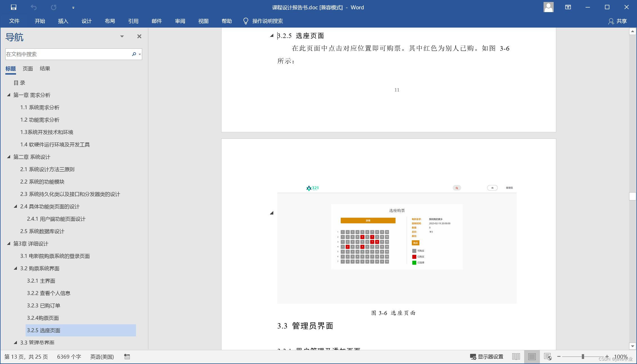Click the Save icon in title bar

[14, 7]
